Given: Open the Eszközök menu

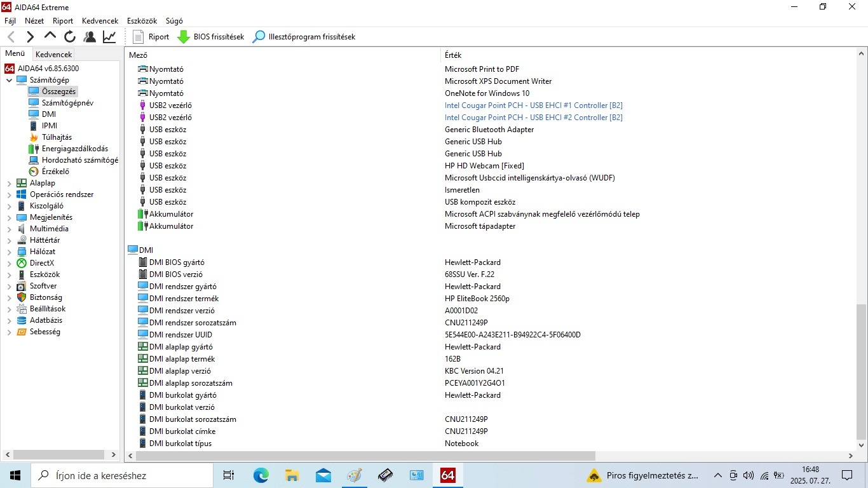Looking at the screenshot, I should (x=142, y=21).
